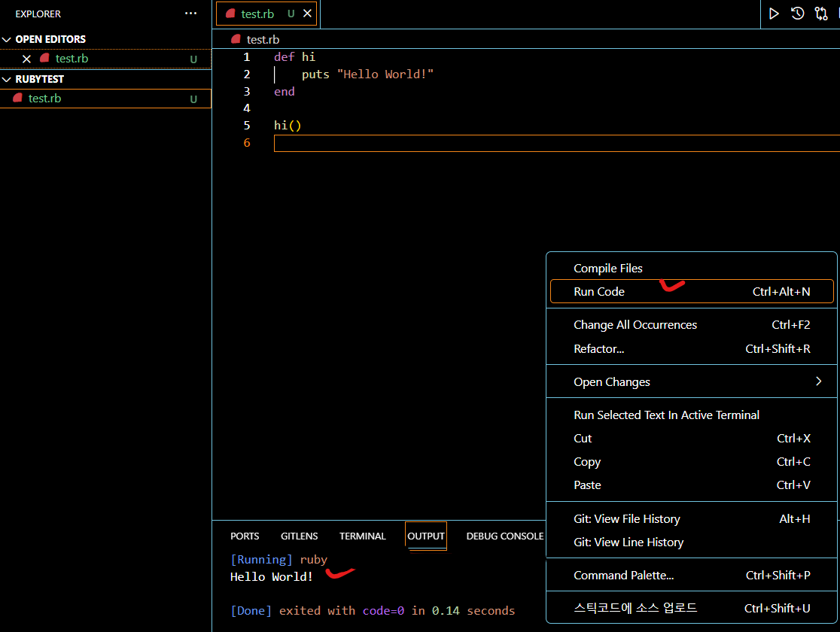The width and height of the screenshot is (840, 632).
Task: Click the EXPLORER panel title
Action: coord(38,14)
